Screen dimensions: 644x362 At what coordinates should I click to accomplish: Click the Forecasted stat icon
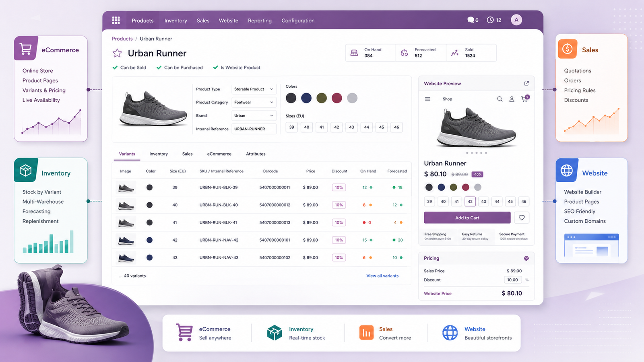point(405,53)
